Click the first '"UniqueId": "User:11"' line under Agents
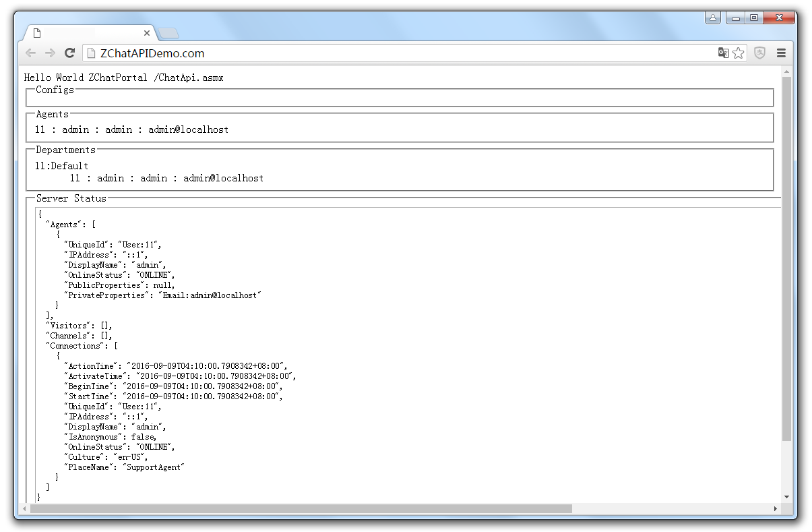 click(113, 245)
